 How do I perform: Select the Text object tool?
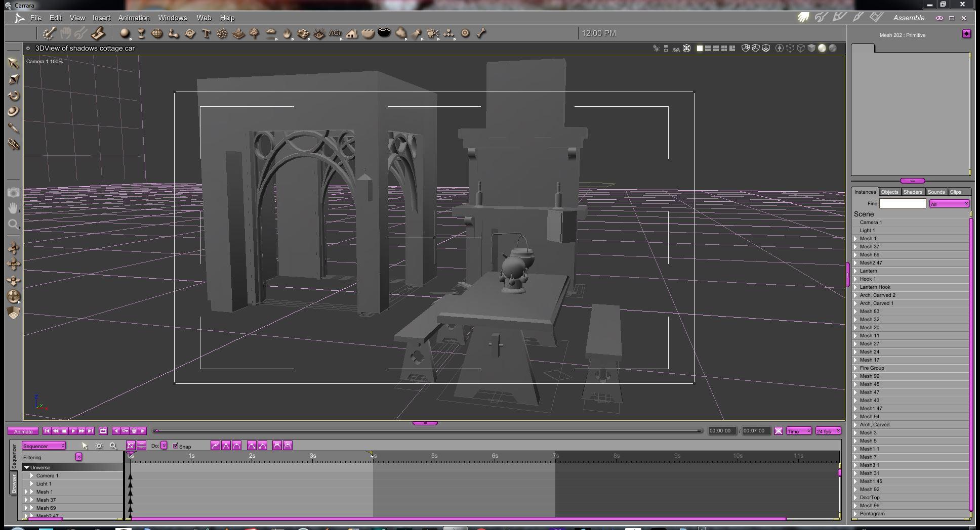[206, 33]
